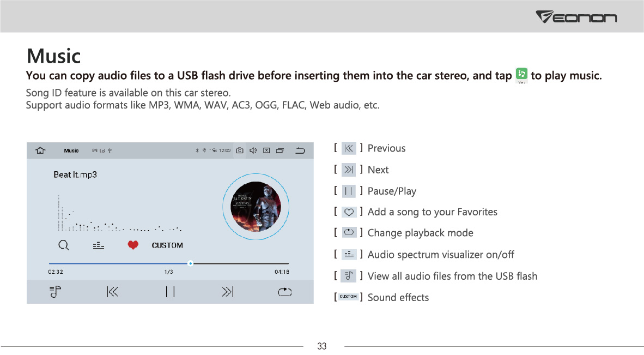Tap the screenshot camera icon in the status bar

[239, 151]
